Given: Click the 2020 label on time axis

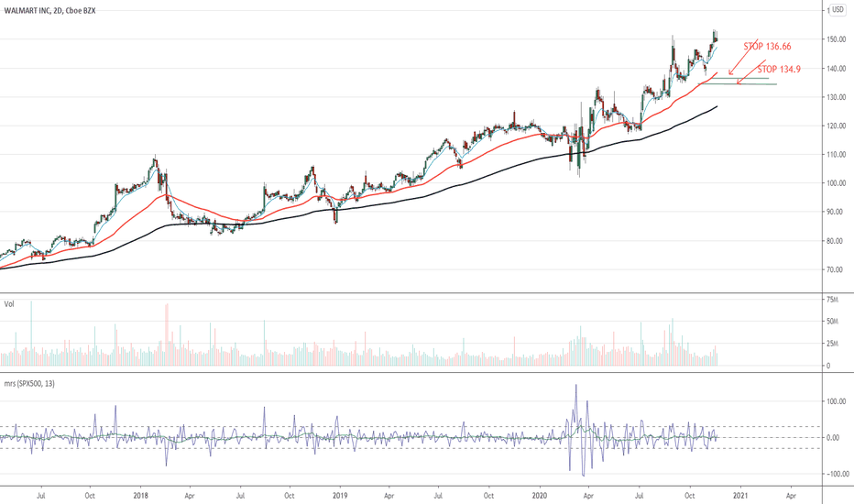Looking at the screenshot, I should point(540,496).
